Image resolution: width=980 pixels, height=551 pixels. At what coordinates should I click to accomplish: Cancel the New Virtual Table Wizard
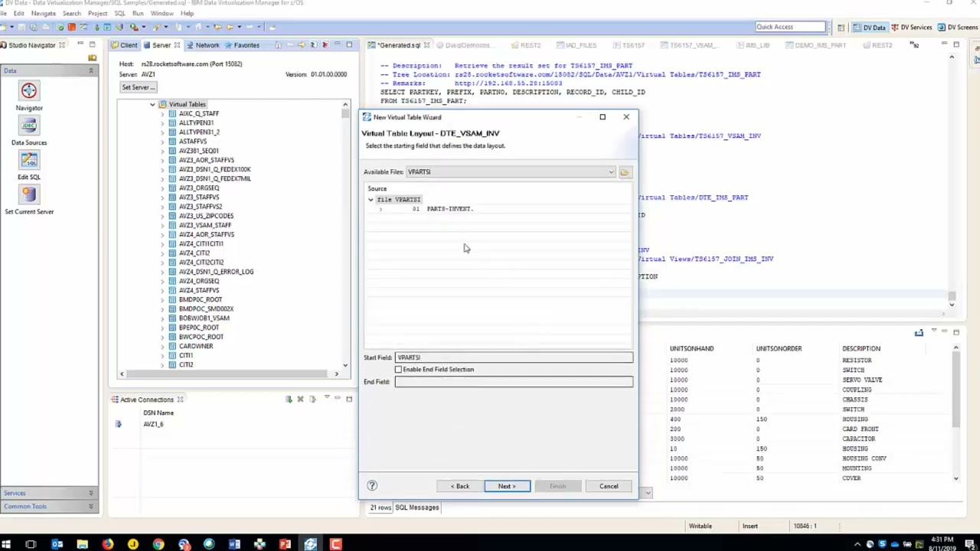tap(609, 486)
